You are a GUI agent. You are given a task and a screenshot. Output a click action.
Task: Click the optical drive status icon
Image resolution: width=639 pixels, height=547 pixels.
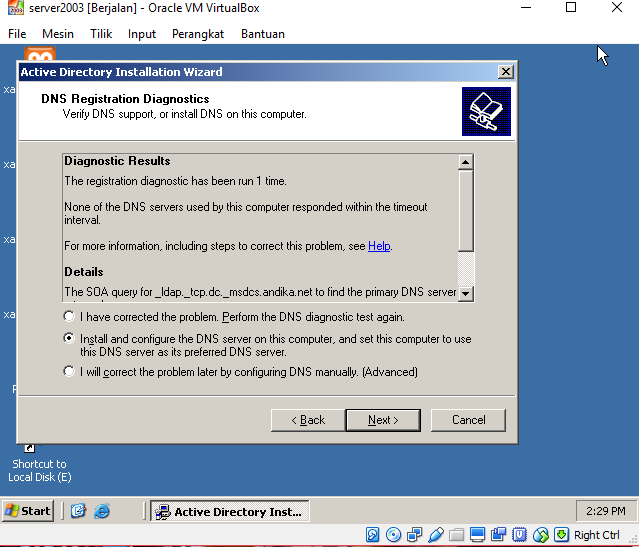coord(393,534)
